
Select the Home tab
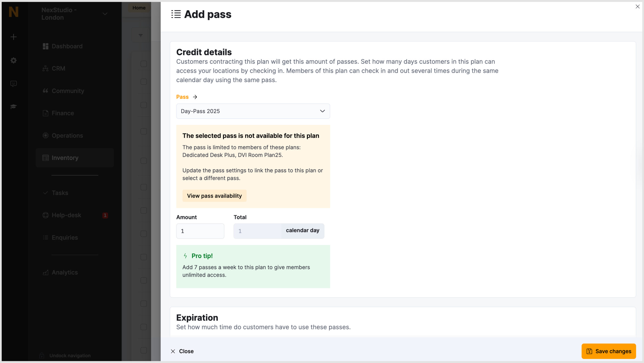(x=139, y=8)
